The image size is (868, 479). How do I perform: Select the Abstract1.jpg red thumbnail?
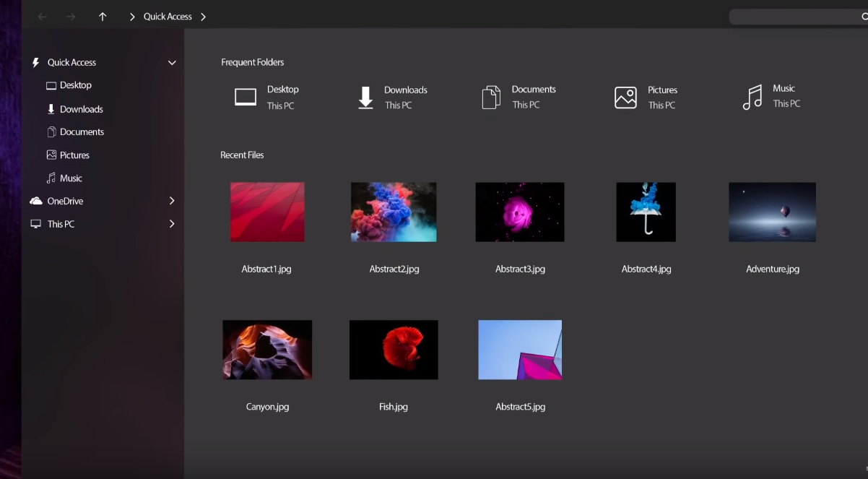click(267, 212)
